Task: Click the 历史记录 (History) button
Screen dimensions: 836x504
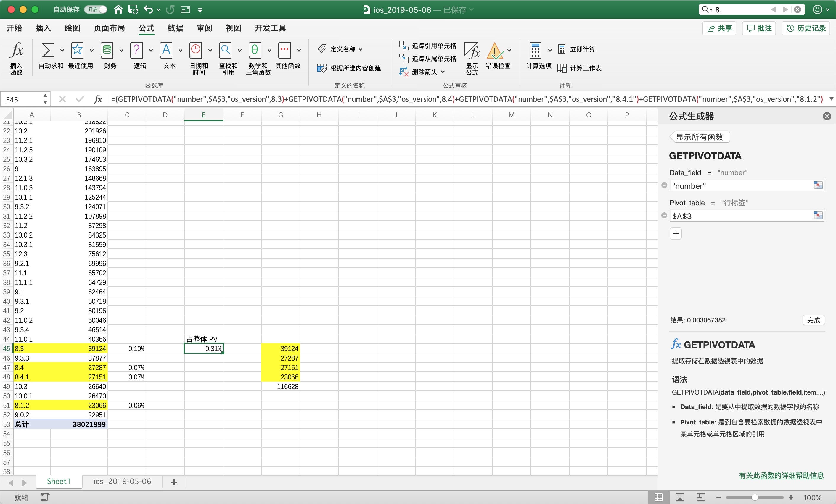Action: pos(806,28)
